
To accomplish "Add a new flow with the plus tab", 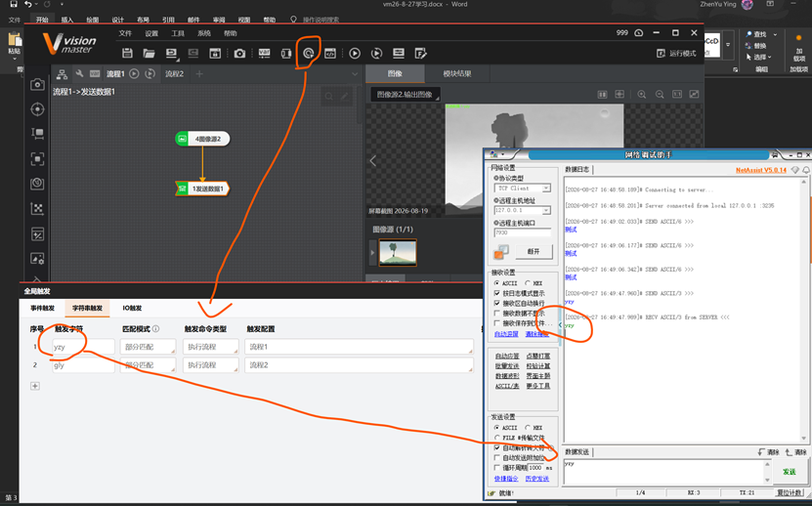I will (x=199, y=74).
